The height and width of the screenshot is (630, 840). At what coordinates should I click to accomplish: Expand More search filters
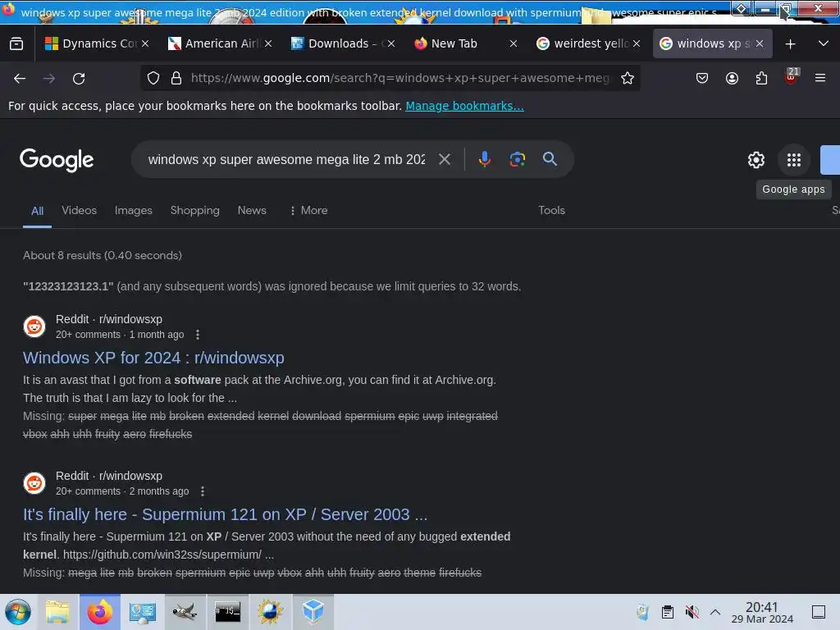coord(308,211)
